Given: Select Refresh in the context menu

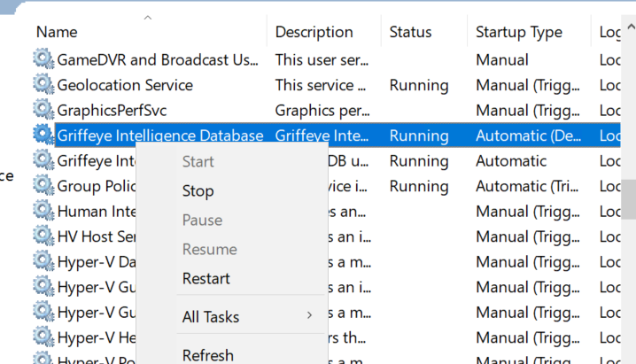Looking at the screenshot, I should 208,355.
